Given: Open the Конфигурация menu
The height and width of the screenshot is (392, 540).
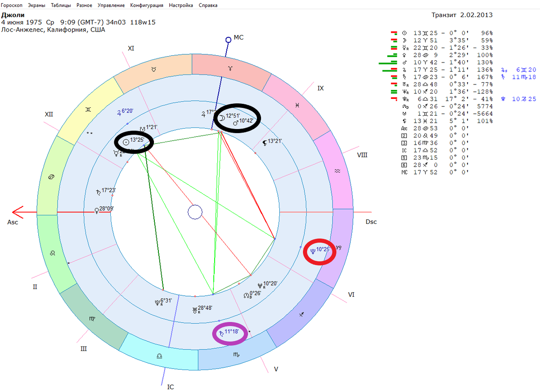Looking at the screenshot, I should click(147, 5).
